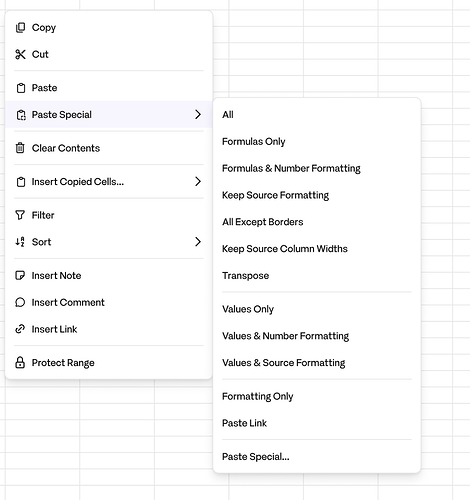Choose Values Only paste option
The width and height of the screenshot is (470, 500).
[x=248, y=309]
